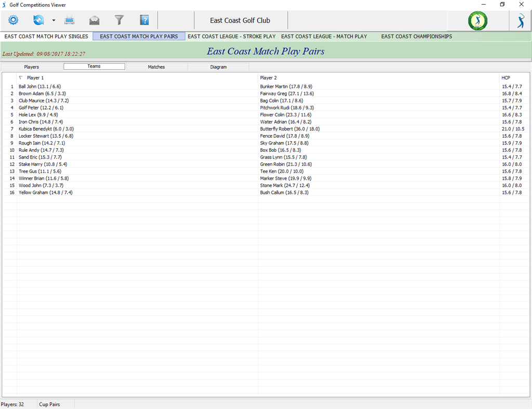
Task: Open the Diagram view
Action: click(x=218, y=67)
